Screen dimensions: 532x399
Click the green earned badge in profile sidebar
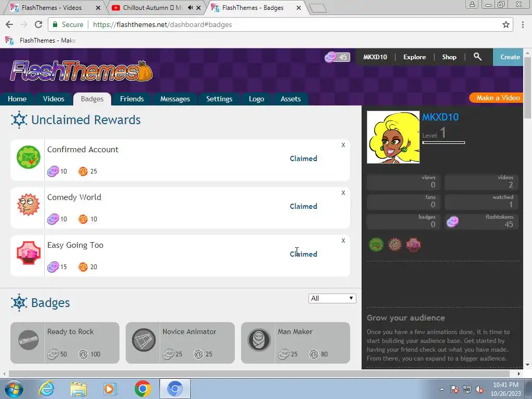pos(376,244)
